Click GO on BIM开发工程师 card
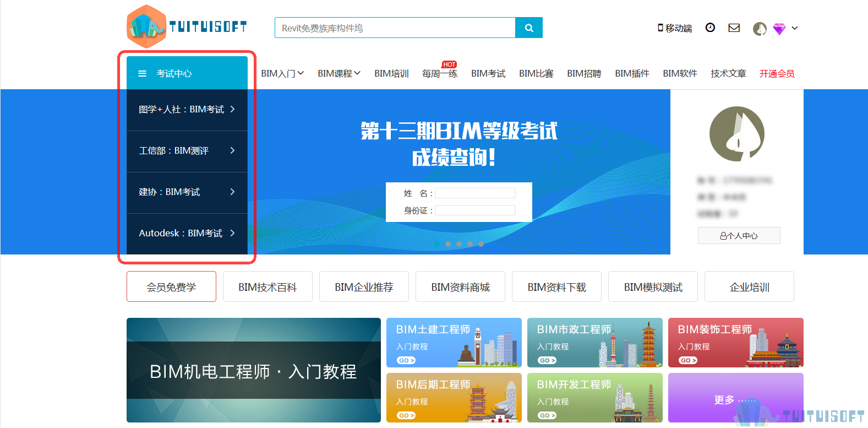 [x=547, y=415]
